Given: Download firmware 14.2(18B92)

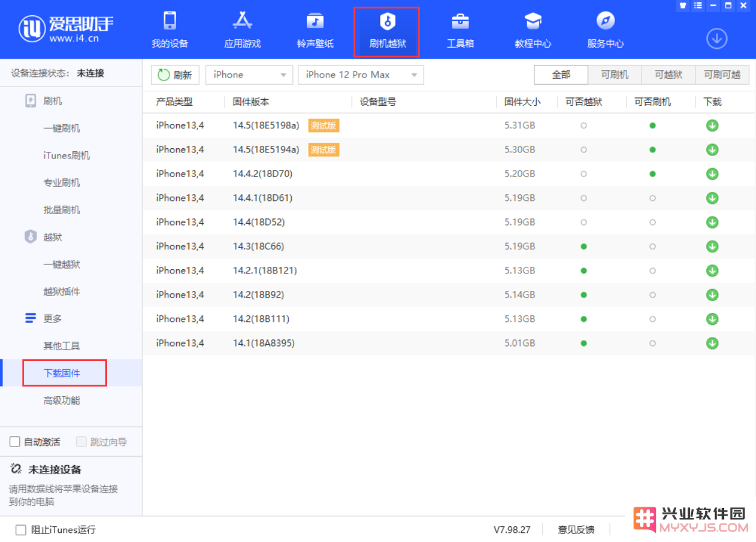Looking at the screenshot, I should coord(712,295).
